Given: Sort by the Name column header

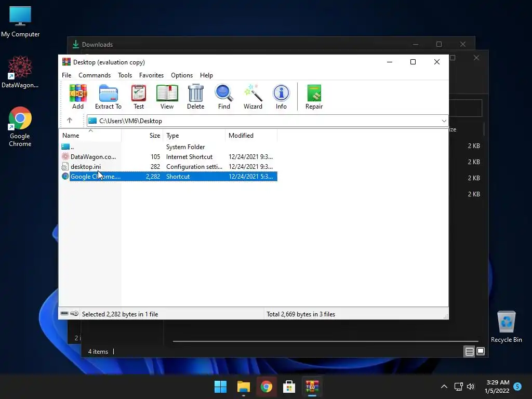Looking at the screenshot, I should pos(90,136).
